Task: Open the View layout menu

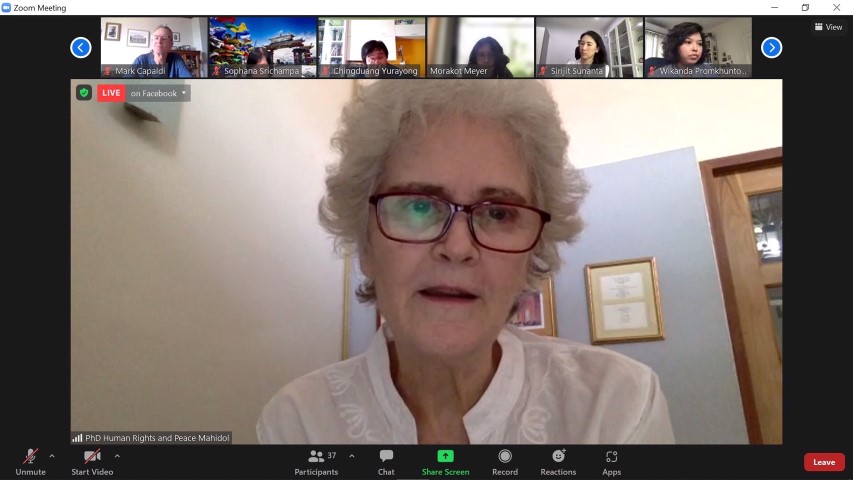Action: pyautogui.click(x=828, y=27)
